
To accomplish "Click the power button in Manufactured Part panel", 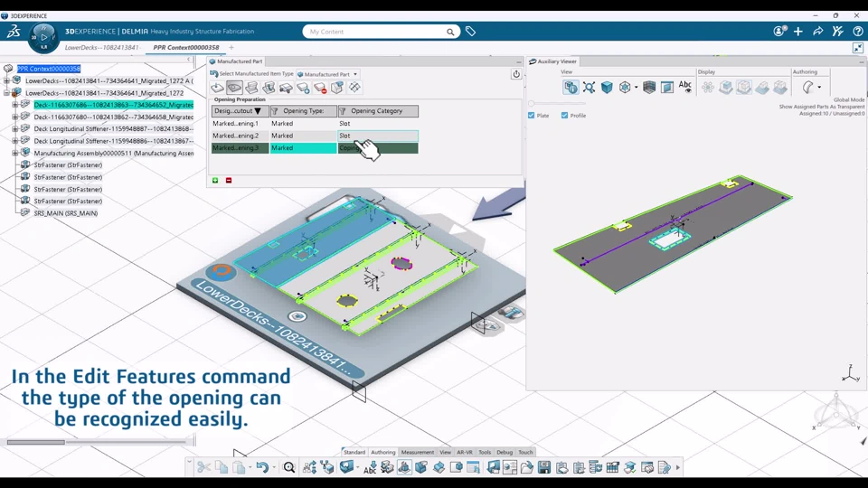I will pyautogui.click(x=516, y=74).
